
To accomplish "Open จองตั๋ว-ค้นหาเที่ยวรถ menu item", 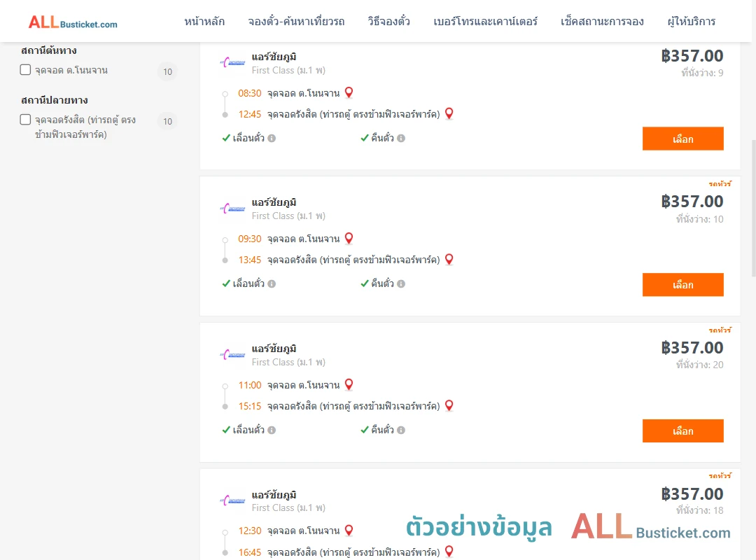I will [296, 22].
